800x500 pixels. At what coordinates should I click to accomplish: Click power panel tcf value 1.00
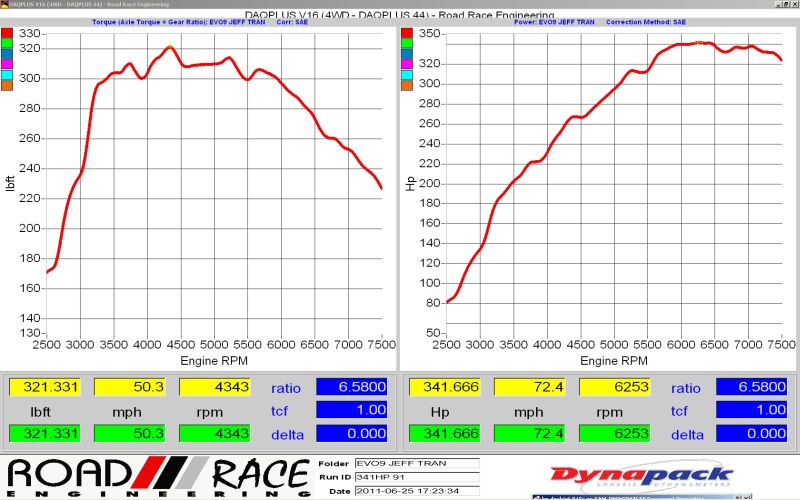(751, 410)
